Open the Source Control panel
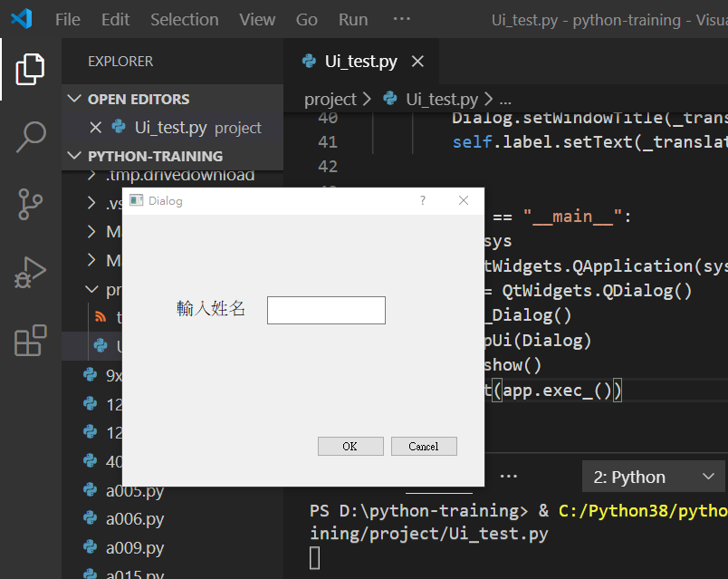Image resolution: width=728 pixels, height=579 pixels. 30,204
